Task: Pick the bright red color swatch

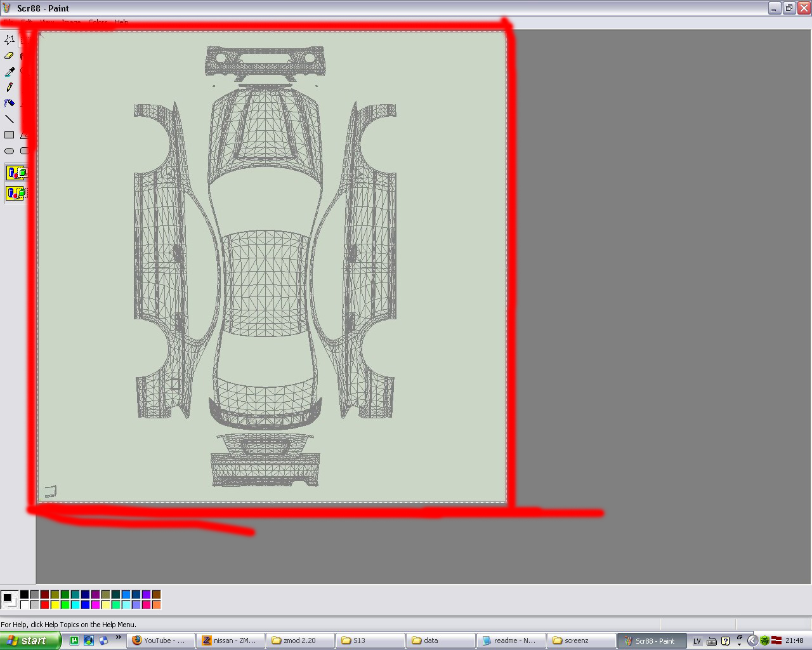Action: point(45,604)
